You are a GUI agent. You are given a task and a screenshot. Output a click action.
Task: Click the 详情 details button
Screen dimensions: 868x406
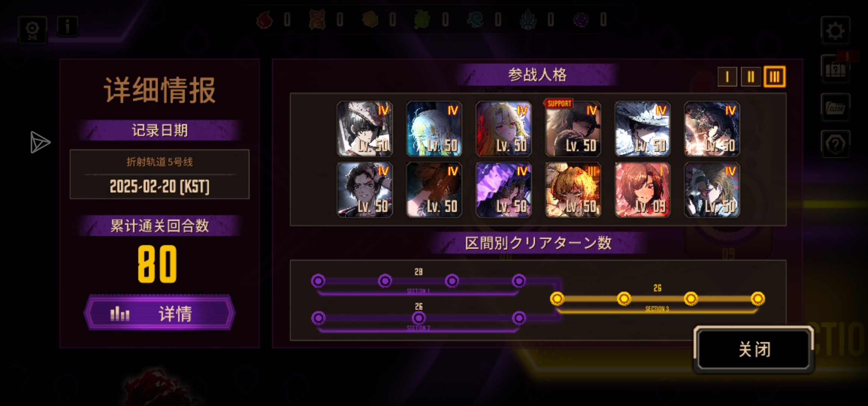coord(159,313)
